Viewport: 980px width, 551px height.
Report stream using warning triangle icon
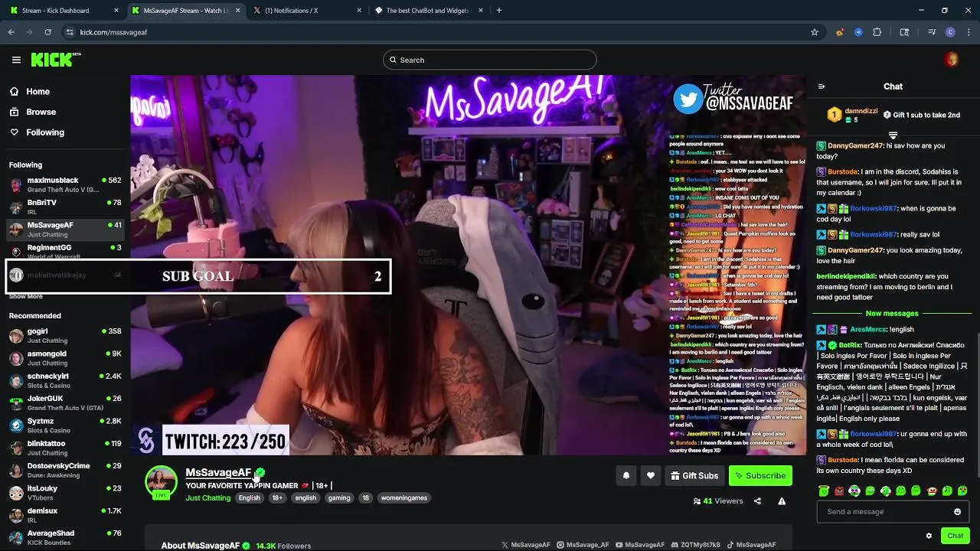point(782,501)
